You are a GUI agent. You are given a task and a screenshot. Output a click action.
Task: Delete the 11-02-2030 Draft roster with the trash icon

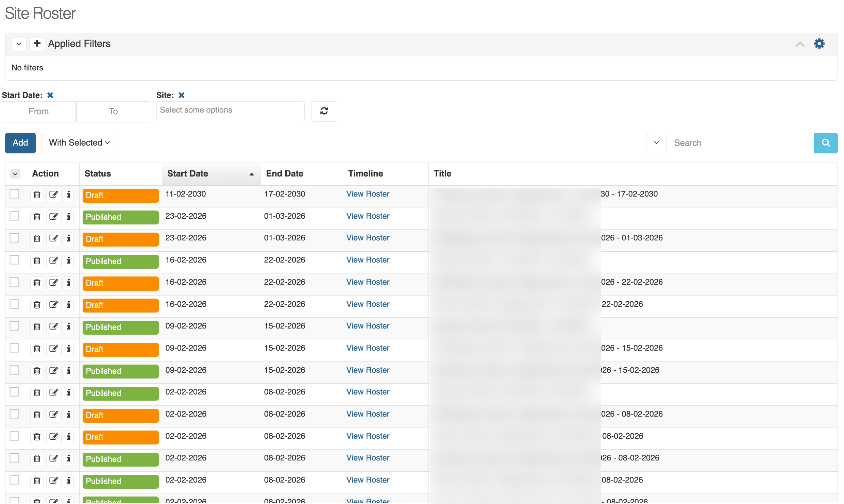click(x=37, y=195)
